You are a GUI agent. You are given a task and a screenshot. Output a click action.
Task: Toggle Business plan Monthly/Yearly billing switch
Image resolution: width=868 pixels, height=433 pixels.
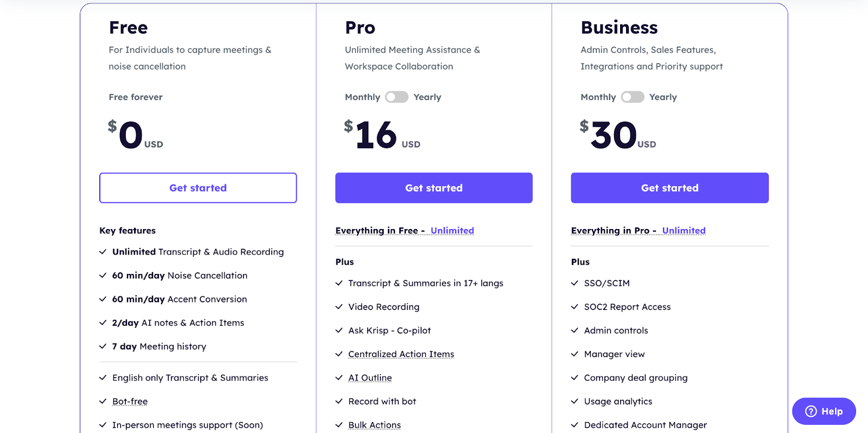pyautogui.click(x=633, y=97)
